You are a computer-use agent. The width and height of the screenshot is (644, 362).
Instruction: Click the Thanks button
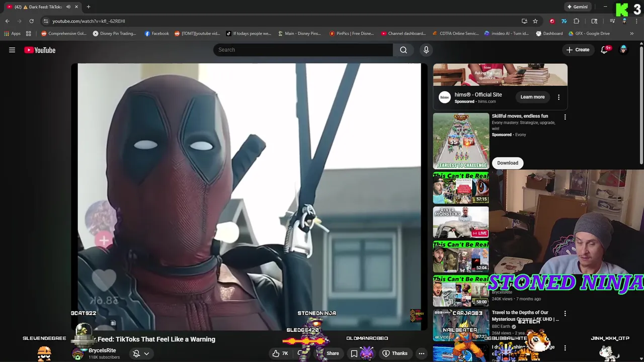pos(395,353)
